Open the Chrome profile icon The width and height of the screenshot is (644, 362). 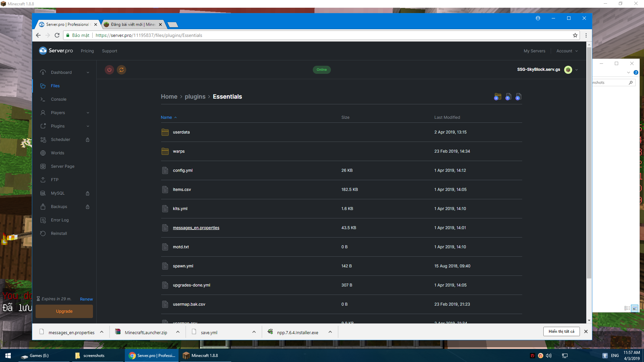(x=538, y=18)
